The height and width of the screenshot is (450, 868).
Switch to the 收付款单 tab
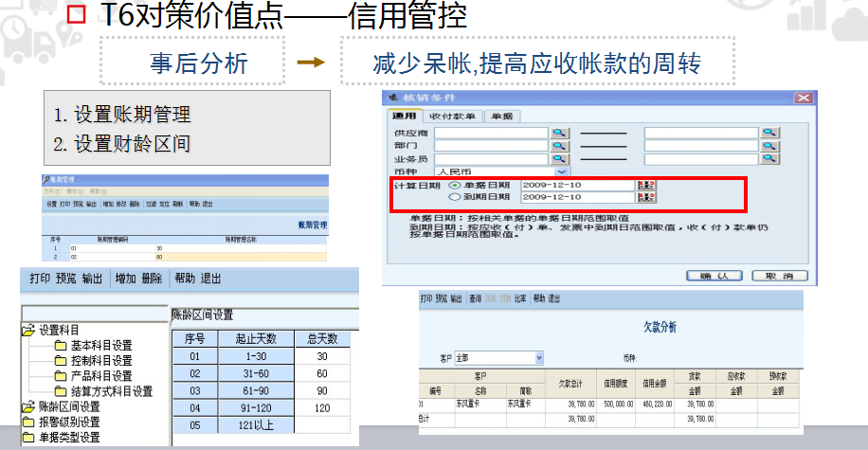(x=452, y=117)
